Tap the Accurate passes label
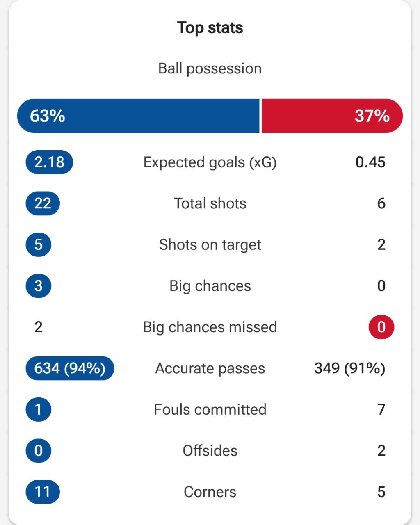The image size is (420, 525). pyautogui.click(x=210, y=368)
